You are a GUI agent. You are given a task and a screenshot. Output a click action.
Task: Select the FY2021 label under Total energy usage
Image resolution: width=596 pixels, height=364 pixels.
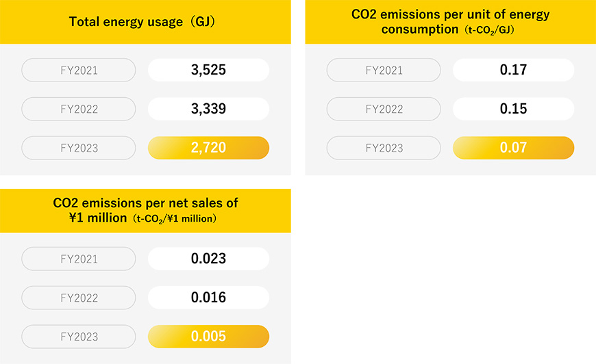[x=79, y=70]
